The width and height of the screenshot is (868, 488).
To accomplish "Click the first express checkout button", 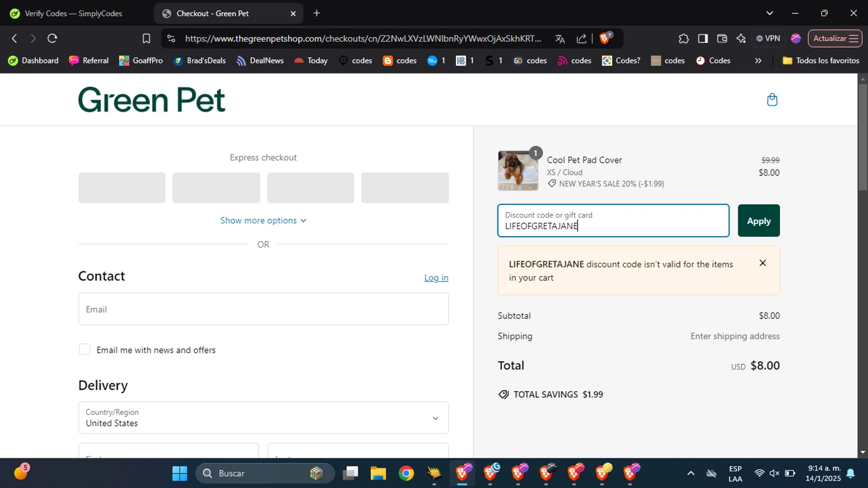I will [x=122, y=188].
